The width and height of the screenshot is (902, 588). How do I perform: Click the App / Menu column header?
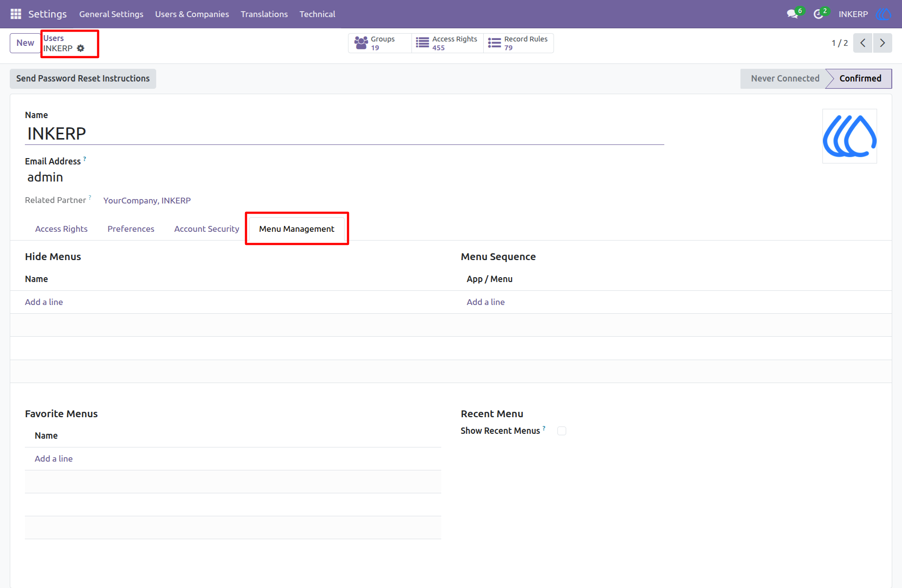(x=490, y=279)
